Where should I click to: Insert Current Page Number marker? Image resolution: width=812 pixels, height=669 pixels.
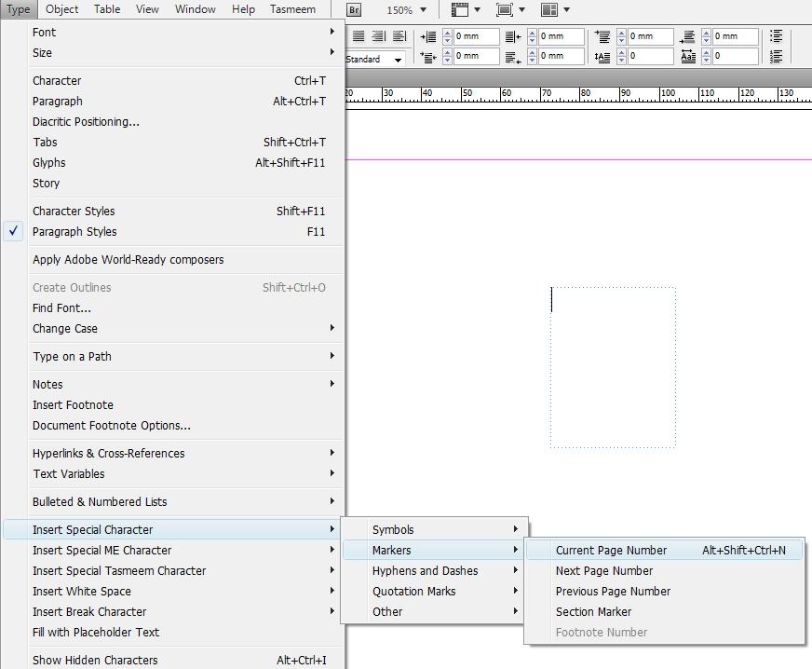[x=665, y=551]
